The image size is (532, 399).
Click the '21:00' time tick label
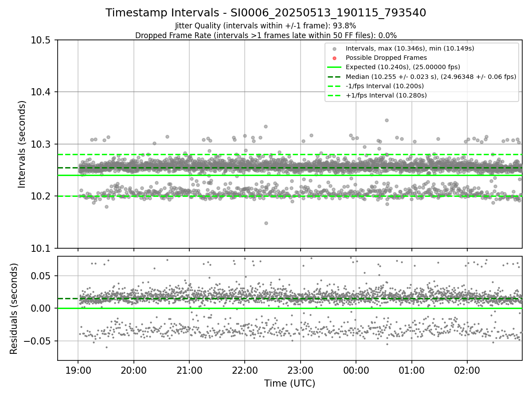189,370
